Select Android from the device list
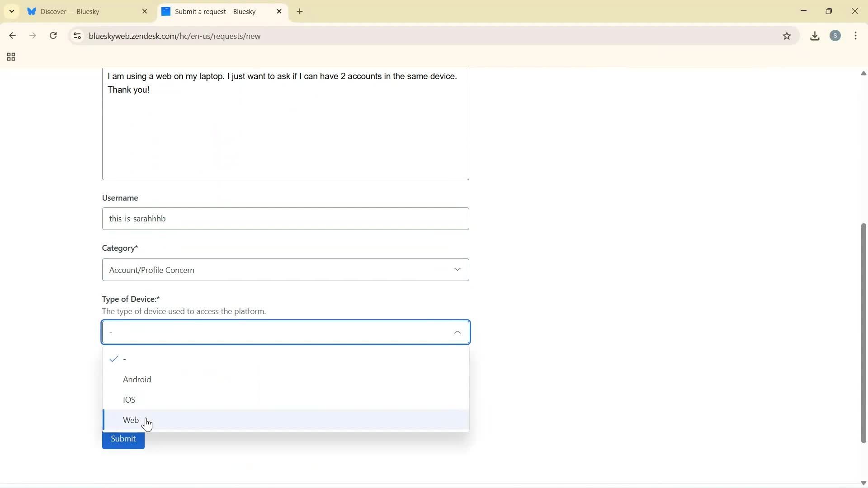 pos(137,379)
